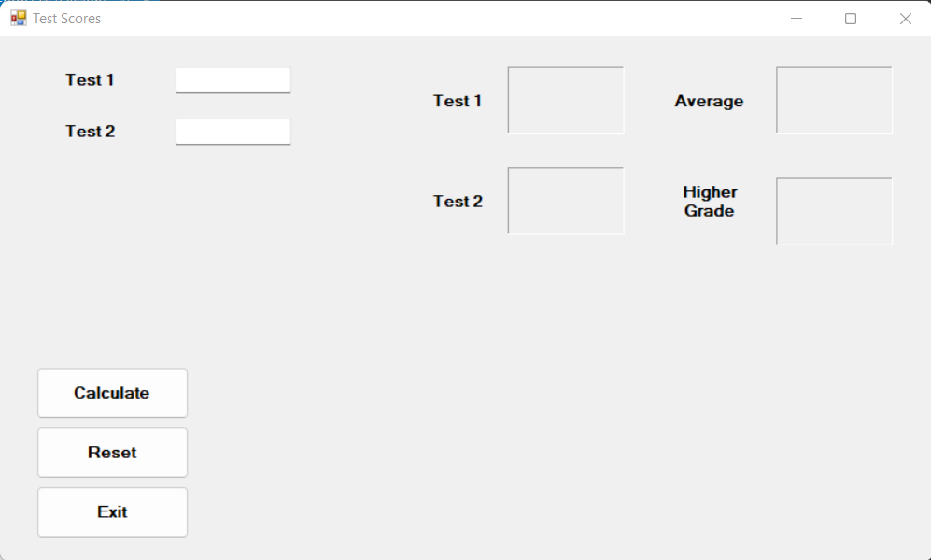Click the Test 1 label beside the result box
The height and width of the screenshot is (560, 931).
coord(458,101)
